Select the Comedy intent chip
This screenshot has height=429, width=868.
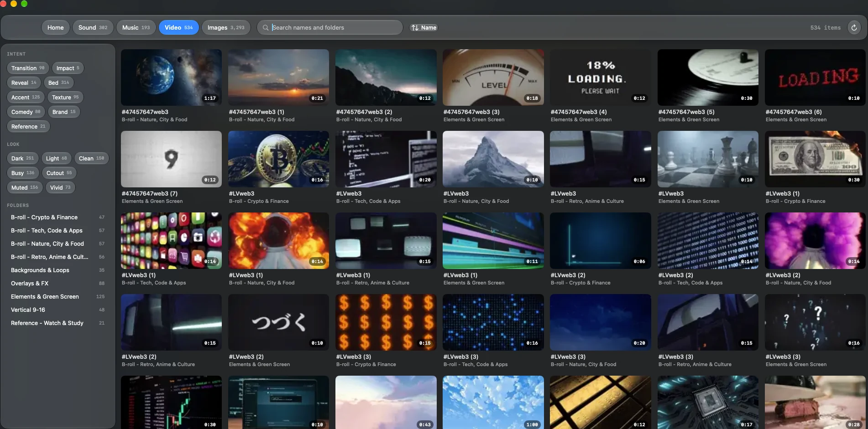point(26,112)
